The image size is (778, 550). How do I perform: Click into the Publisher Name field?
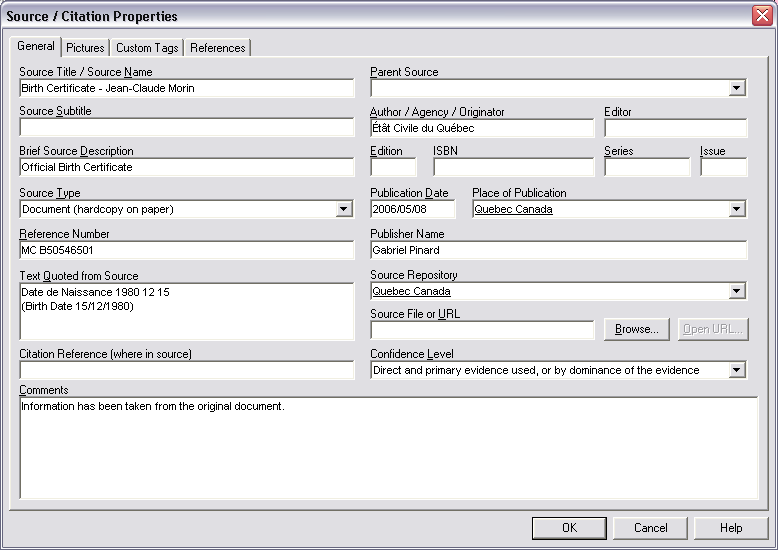click(x=558, y=250)
